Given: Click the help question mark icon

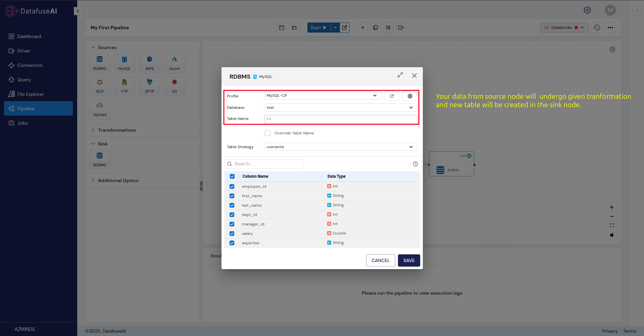Looking at the screenshot, I should pos(415,164).
